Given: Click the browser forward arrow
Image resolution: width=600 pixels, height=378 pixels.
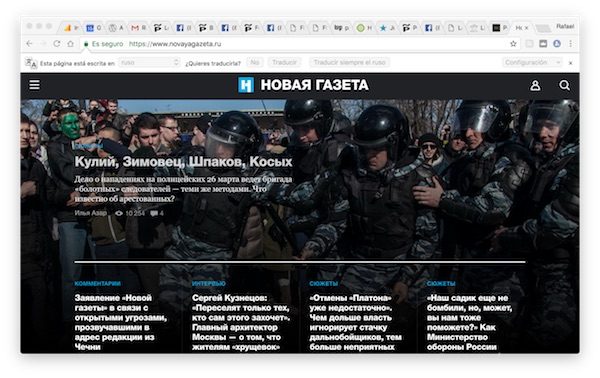Looking at the screenshot, I should [x=43, y=44].
